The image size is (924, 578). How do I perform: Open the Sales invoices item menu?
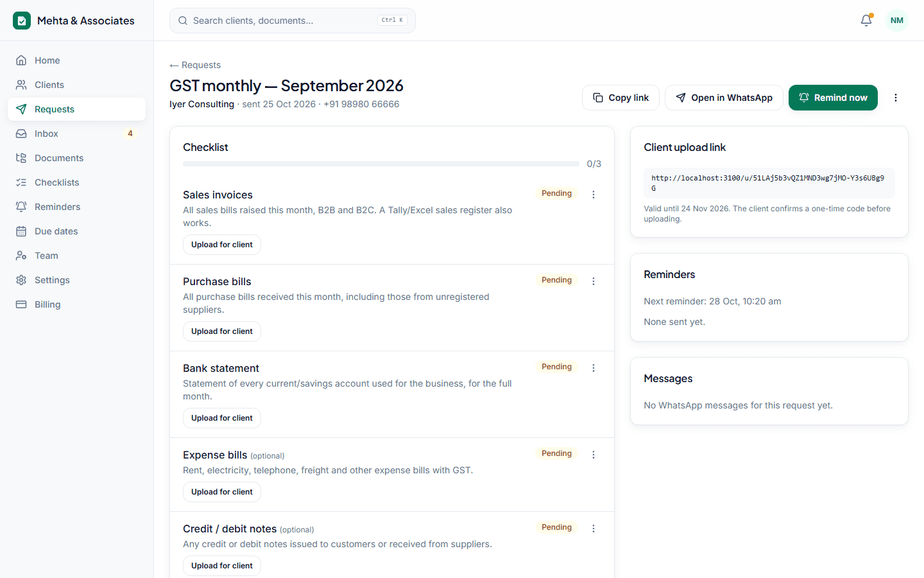pyautogui.click(x=594, y=195)
